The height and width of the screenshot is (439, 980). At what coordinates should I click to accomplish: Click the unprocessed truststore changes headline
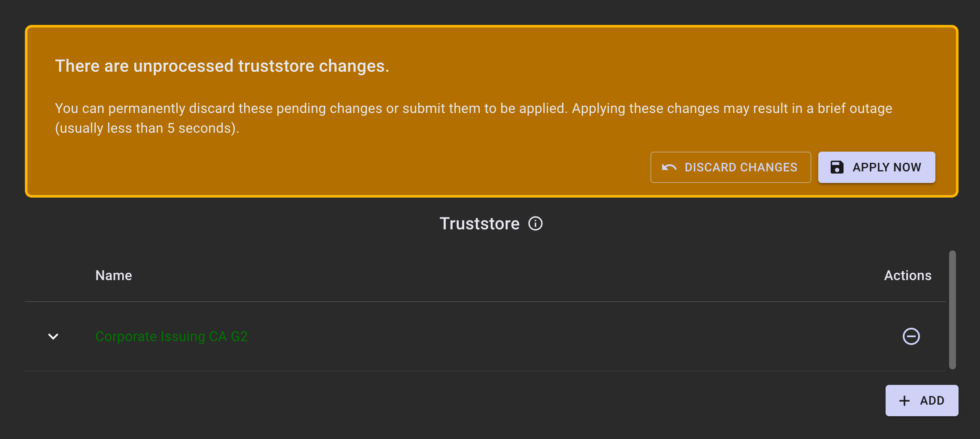click(x=222, y=66)
